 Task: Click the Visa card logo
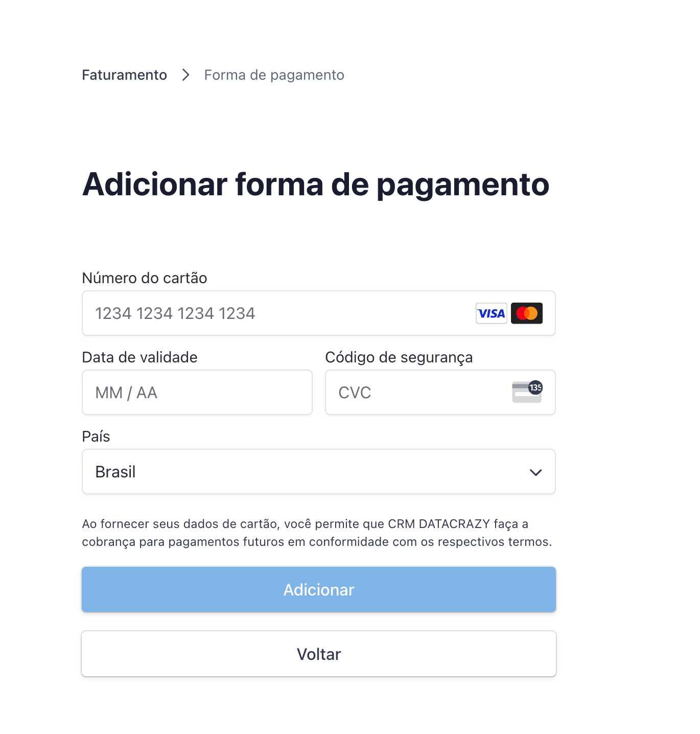point(491,313)
